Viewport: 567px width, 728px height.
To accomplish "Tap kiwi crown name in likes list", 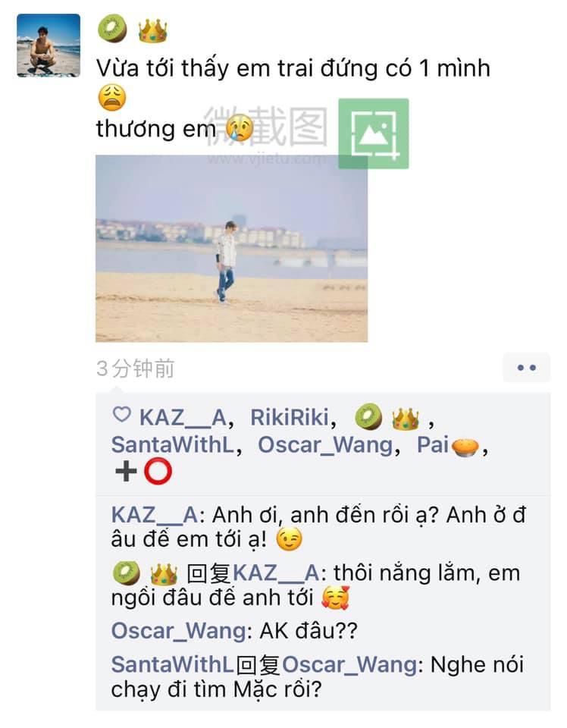I will 387,417.
